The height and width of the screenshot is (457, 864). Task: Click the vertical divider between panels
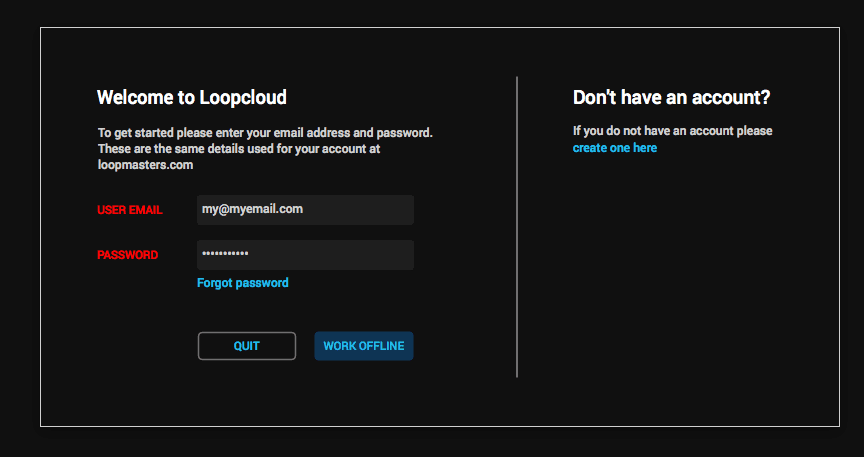coord(517,226)
